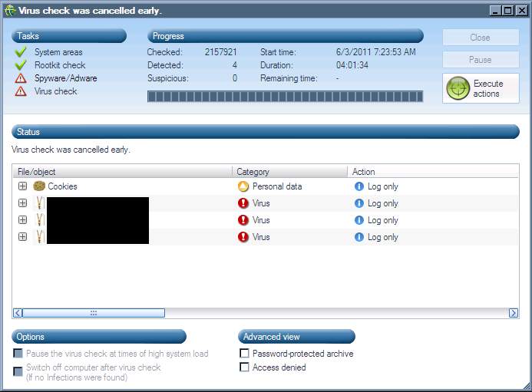Viewport: 532px width, 392px height.
Task: Expand the second Virus row
Action: pos(23,220)
